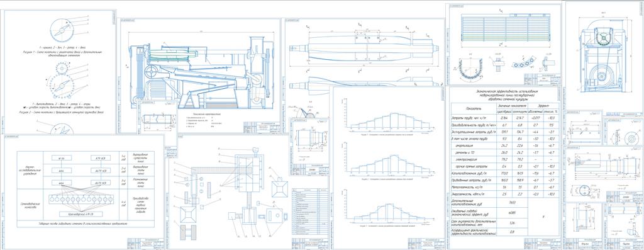
Task: Click the machine front-view drawing with green rotor
Action: coord(602,56)
